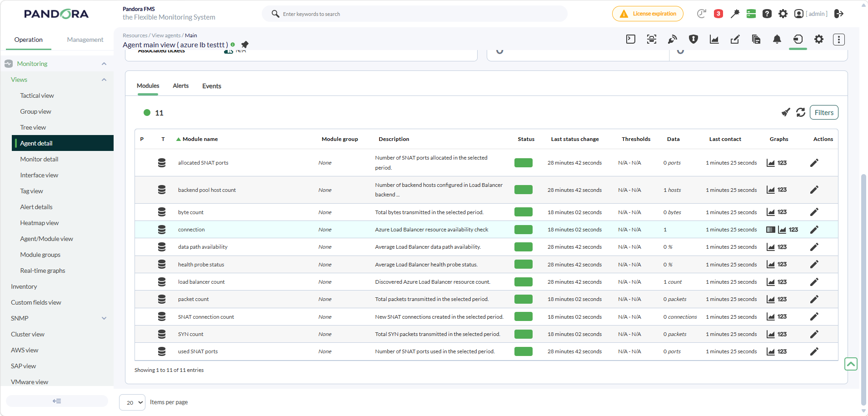Open the agent network scan icon

click(652, 39)
